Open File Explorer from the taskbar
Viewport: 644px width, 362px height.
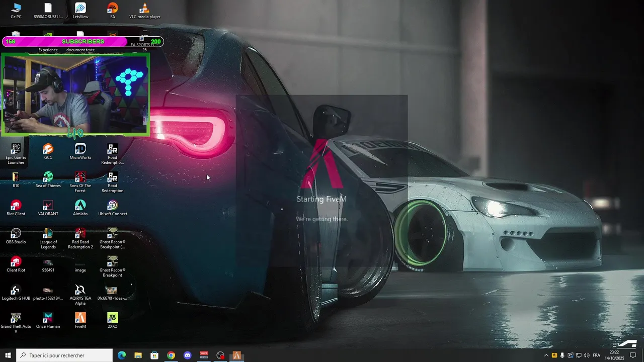click(138, 355)
